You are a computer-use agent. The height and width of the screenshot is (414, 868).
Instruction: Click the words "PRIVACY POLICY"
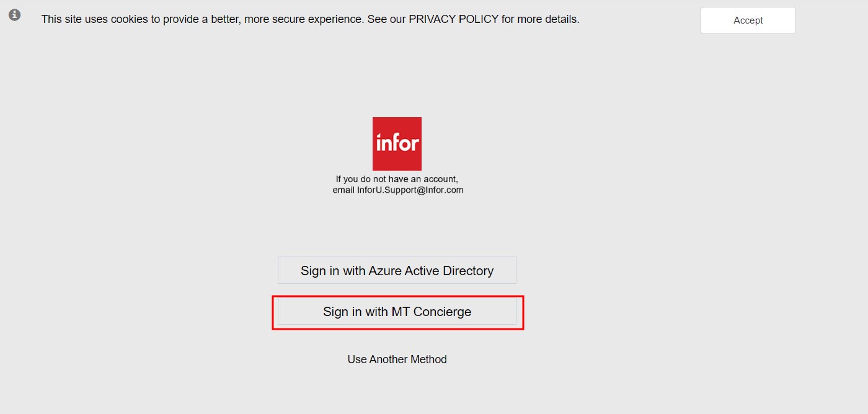click(x=453, y=19)
